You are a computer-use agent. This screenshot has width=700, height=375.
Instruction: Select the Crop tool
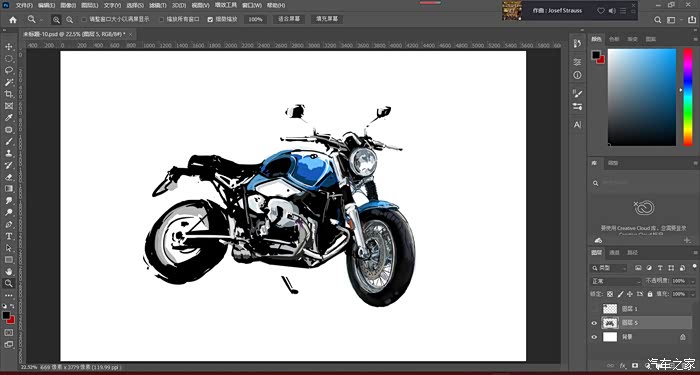click(8, 94)
